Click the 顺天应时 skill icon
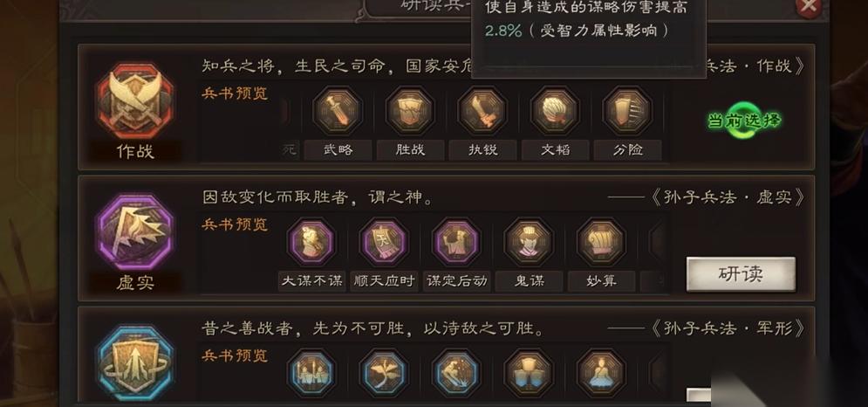Image resolution: width=868 pixels, height=407 pixels. [x=384, y=242]
